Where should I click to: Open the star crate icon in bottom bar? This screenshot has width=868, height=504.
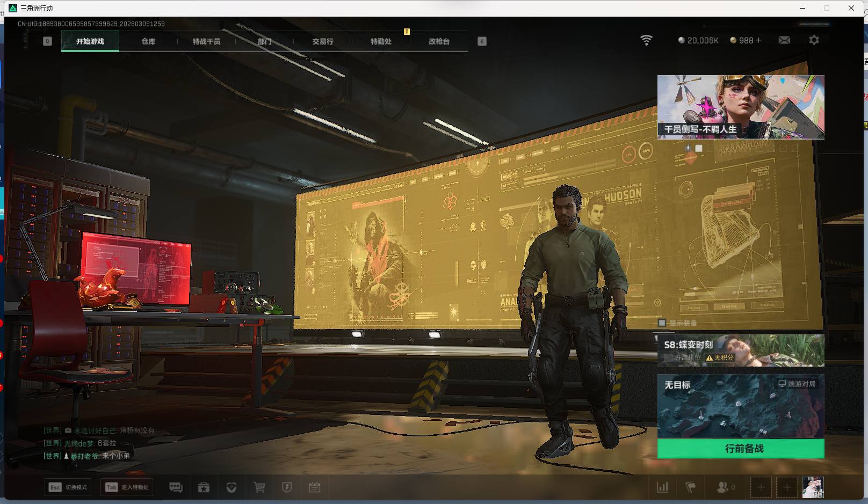click(204, 487)
